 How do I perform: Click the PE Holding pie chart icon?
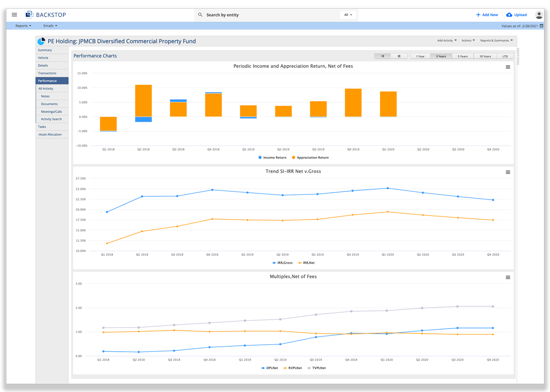pos(41,41)
